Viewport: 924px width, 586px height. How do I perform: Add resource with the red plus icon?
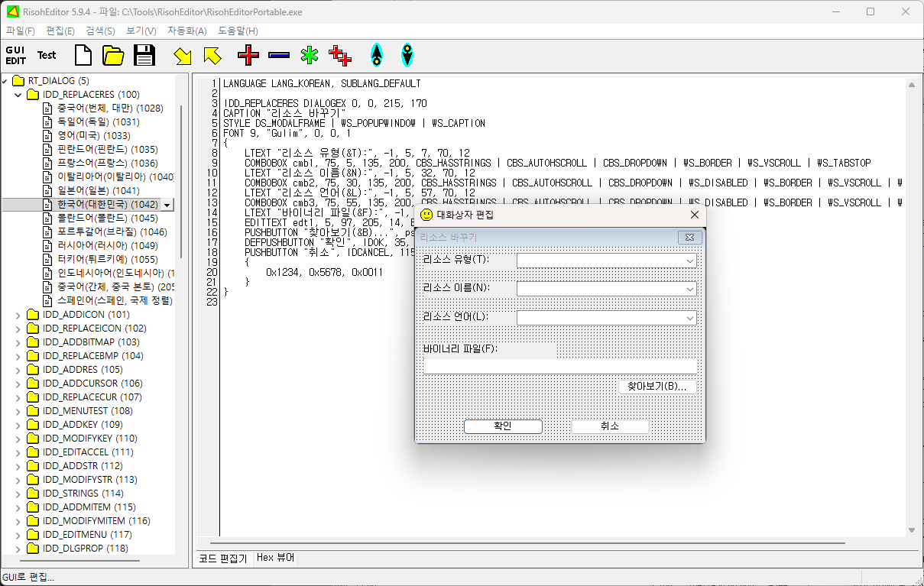pyautogui.click(x=248, y=55)
